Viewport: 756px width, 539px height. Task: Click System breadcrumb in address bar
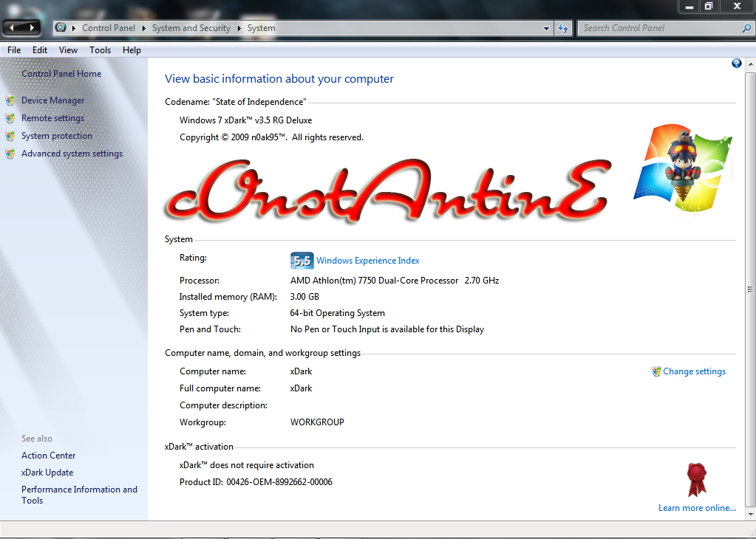pos(262,28)
